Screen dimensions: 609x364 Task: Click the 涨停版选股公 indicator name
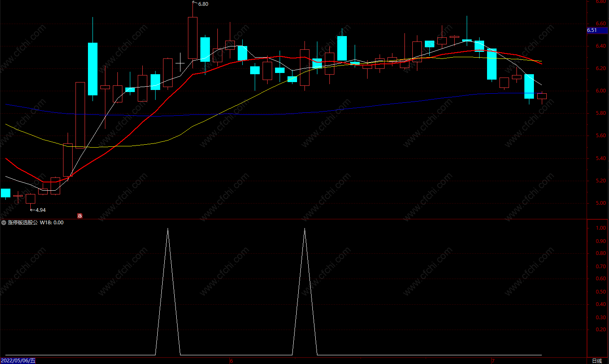pos(23,223)
